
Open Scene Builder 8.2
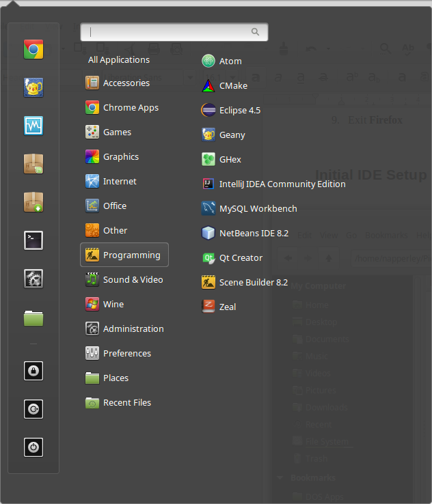coord(245,283)
